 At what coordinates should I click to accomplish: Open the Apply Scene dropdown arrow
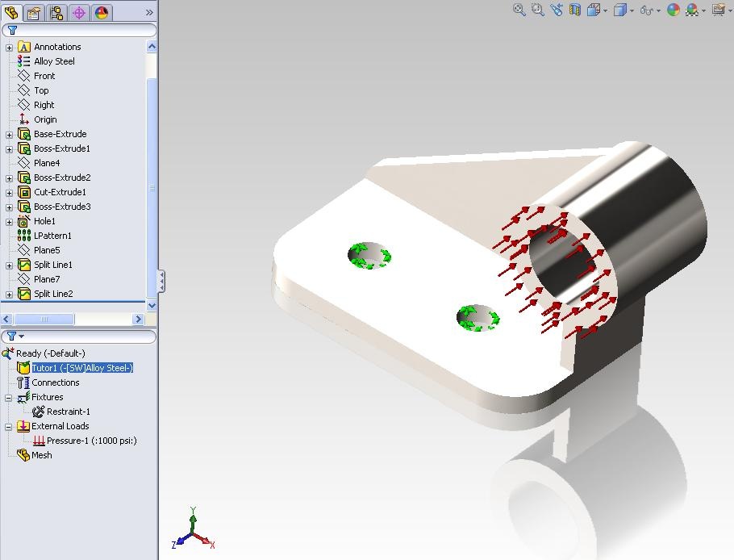(703, 10)
